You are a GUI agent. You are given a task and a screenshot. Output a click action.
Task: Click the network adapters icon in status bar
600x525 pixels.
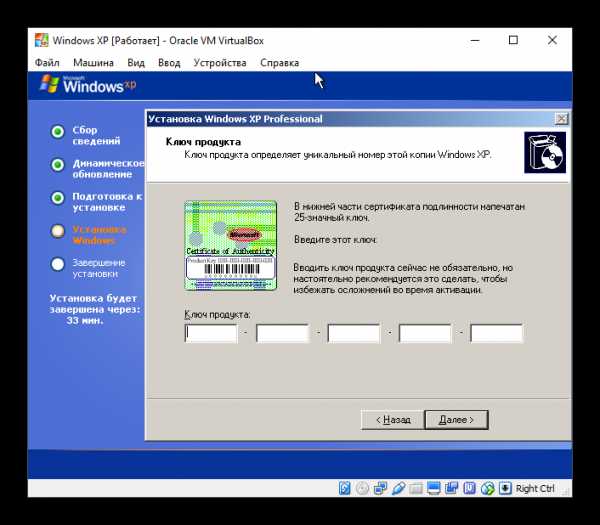(380, 488)
